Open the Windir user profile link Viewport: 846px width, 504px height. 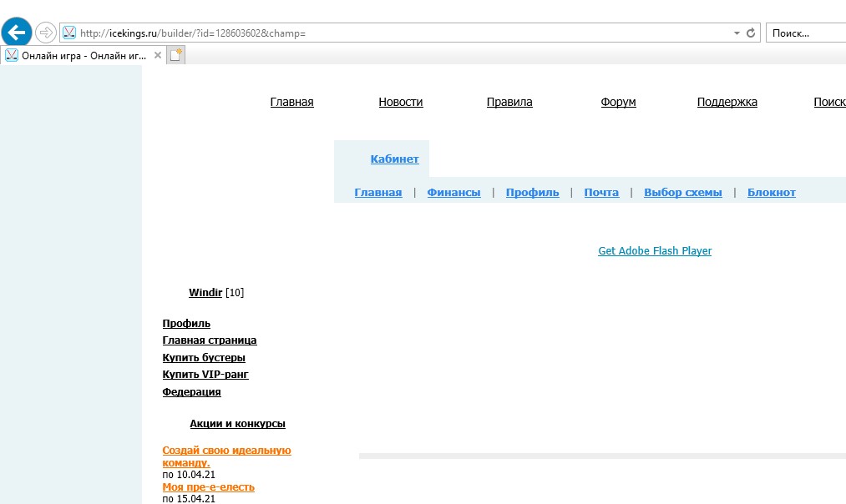point(205,293)
